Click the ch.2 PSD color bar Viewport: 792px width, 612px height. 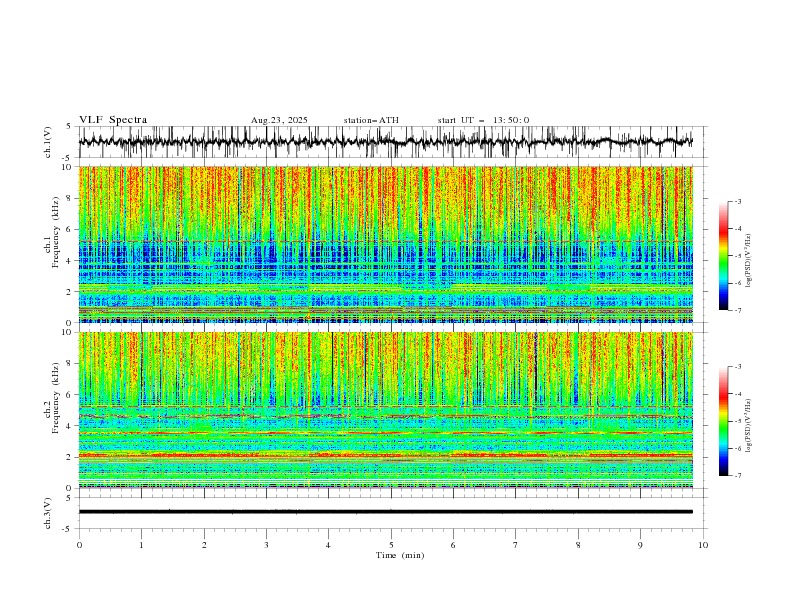(x=723, y=421)
